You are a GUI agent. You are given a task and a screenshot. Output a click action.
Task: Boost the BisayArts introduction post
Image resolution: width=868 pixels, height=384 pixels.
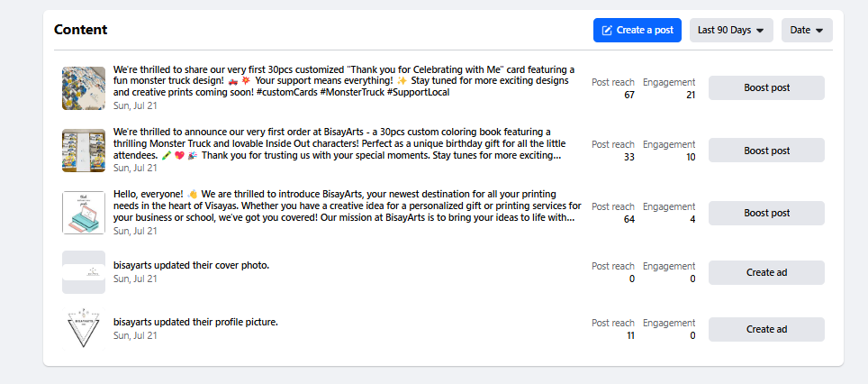766,213
